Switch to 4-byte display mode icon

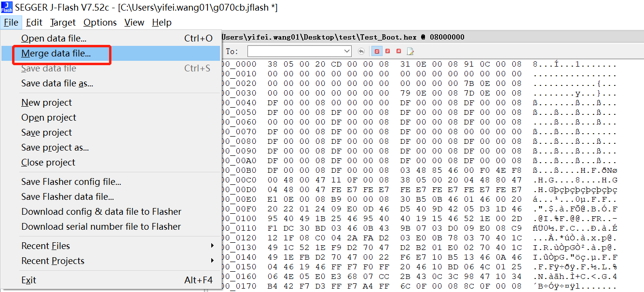398,51
